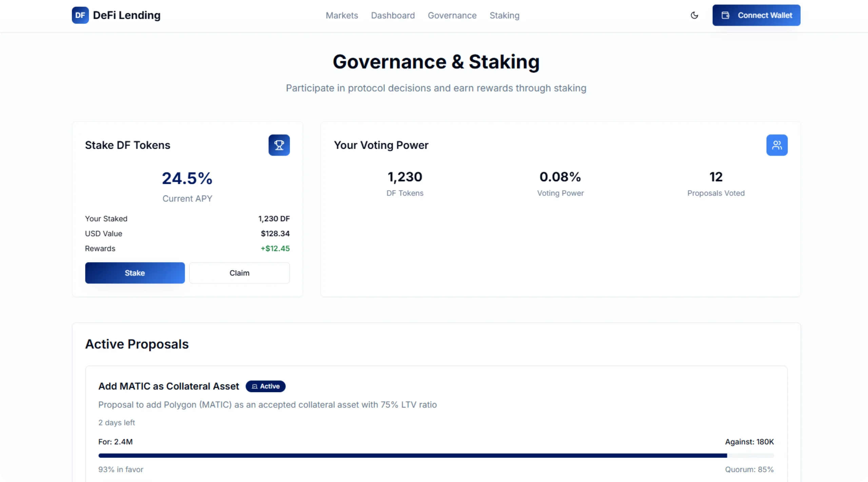
Task: Click the Stake button
Action: coord(135,273)
